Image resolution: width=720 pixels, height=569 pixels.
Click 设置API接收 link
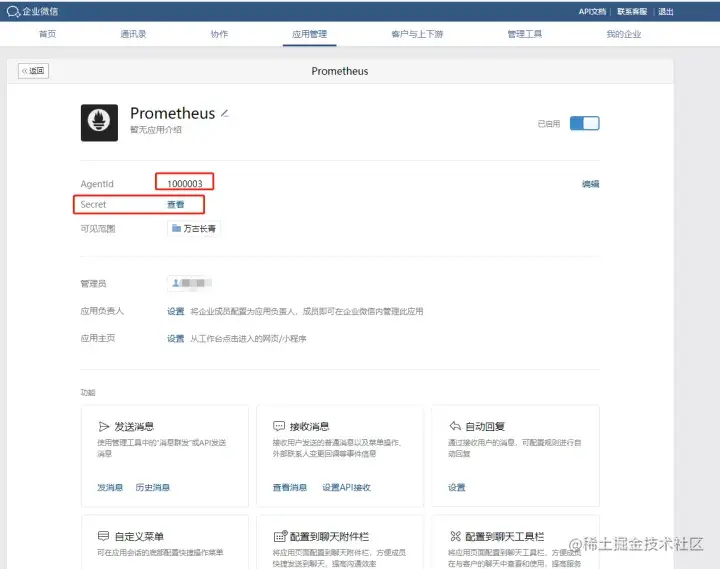pyautogui.click(x=346, y=487)
